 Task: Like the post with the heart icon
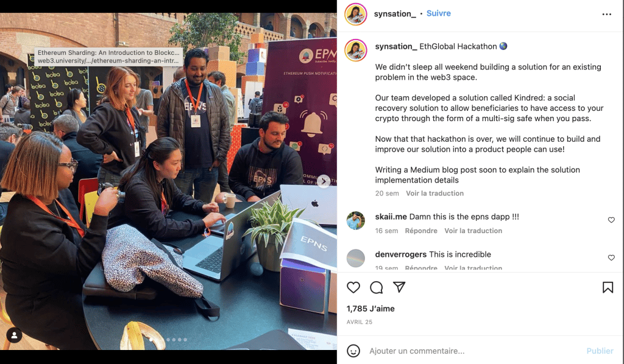pyautogui.click(x=353, y=287)
